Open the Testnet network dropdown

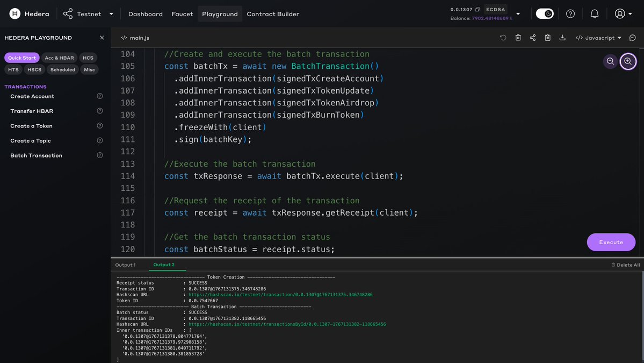click(x=111, y=14)
